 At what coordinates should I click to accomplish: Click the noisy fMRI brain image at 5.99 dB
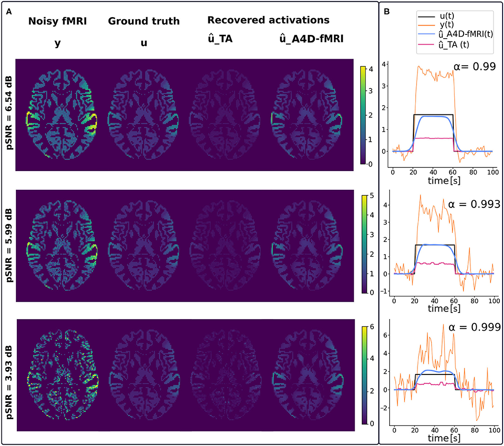tap(62, 246)
